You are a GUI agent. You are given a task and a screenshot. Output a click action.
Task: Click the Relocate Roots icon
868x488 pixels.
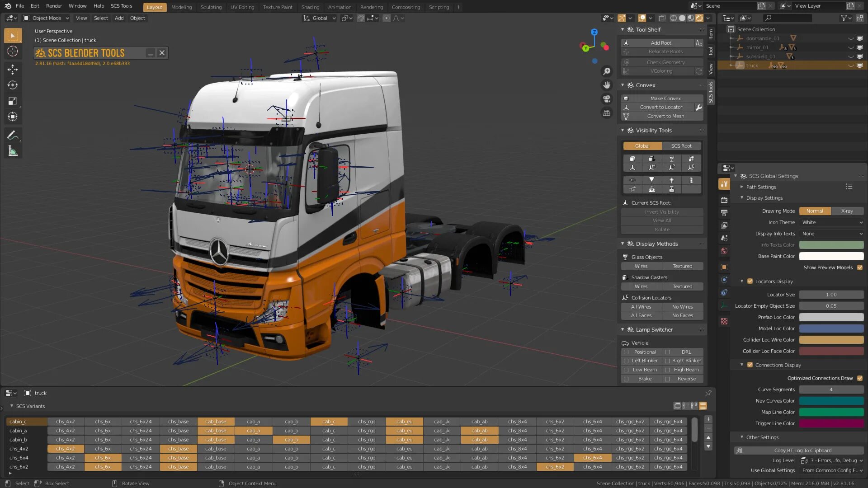coord(627,51)
